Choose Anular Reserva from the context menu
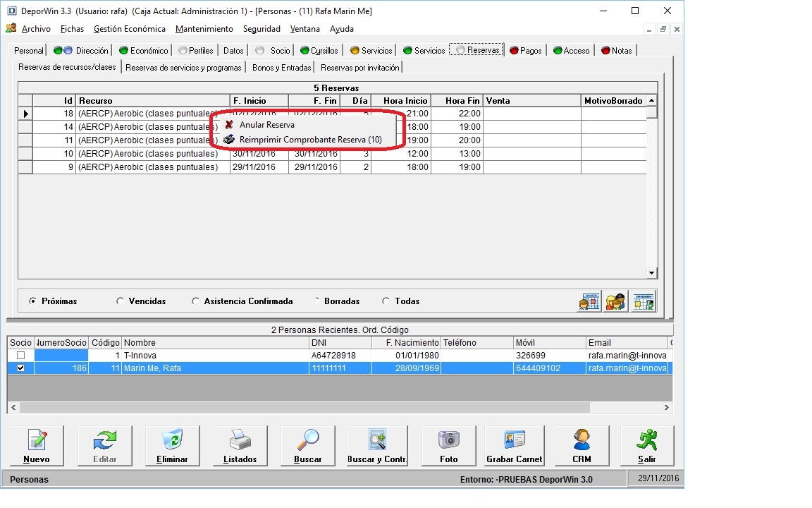812x508 pixels. 266,125
